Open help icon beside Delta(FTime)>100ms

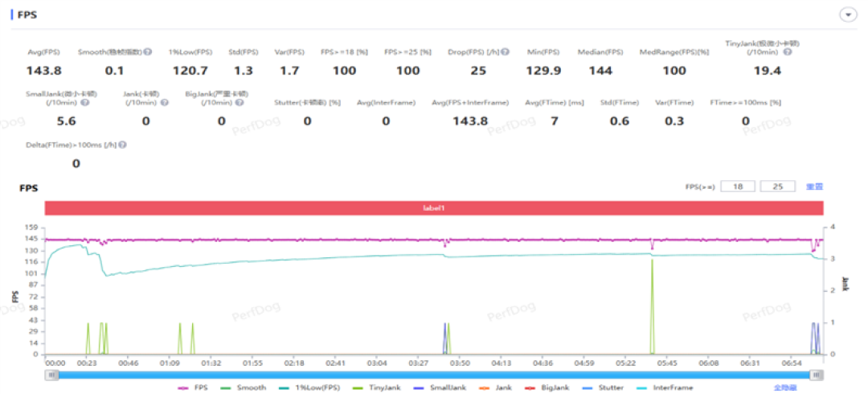(122, 145)
